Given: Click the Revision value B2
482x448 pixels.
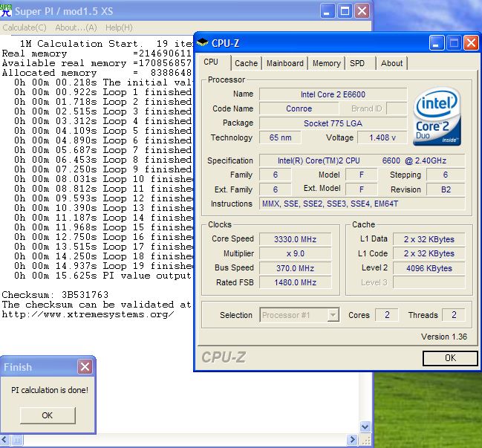Looking at the screenshot, I should [446, 189].
